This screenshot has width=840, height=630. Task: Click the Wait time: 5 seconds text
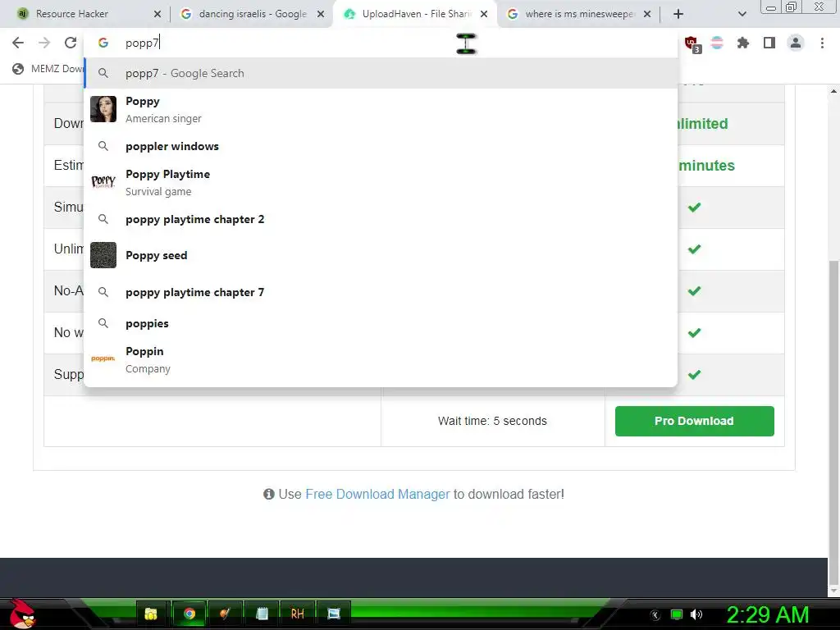click(x=492, y=421)
